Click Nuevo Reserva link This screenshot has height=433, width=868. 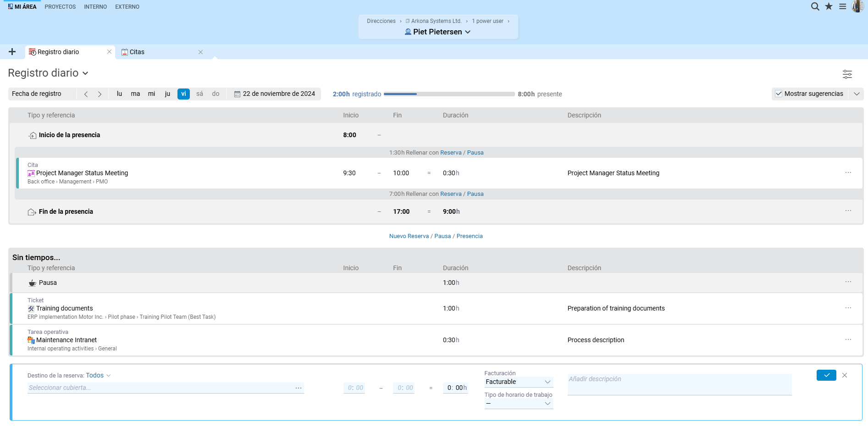tap(409, 236)
